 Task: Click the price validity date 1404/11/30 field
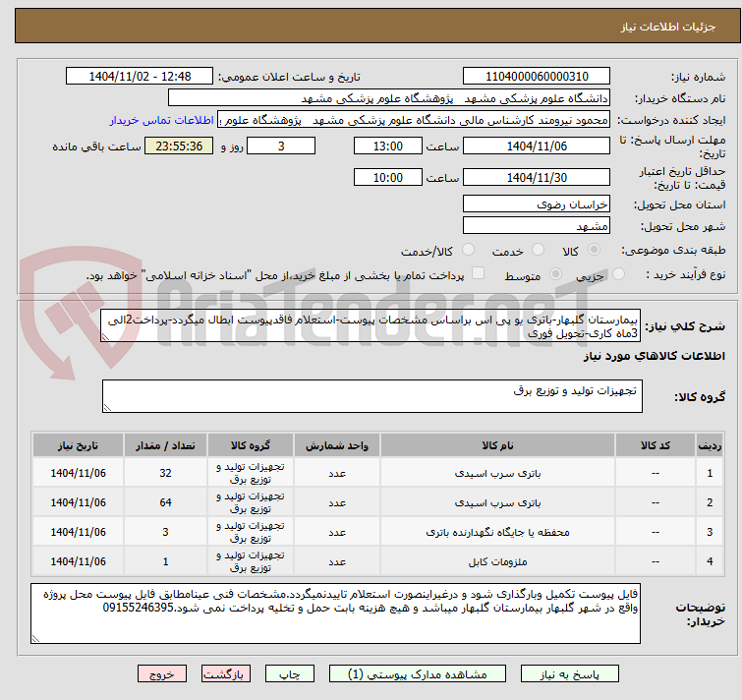coord(537,178)
